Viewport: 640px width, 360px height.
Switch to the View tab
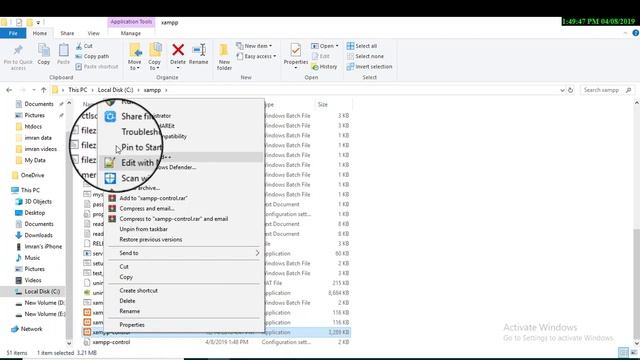(93, 33)
